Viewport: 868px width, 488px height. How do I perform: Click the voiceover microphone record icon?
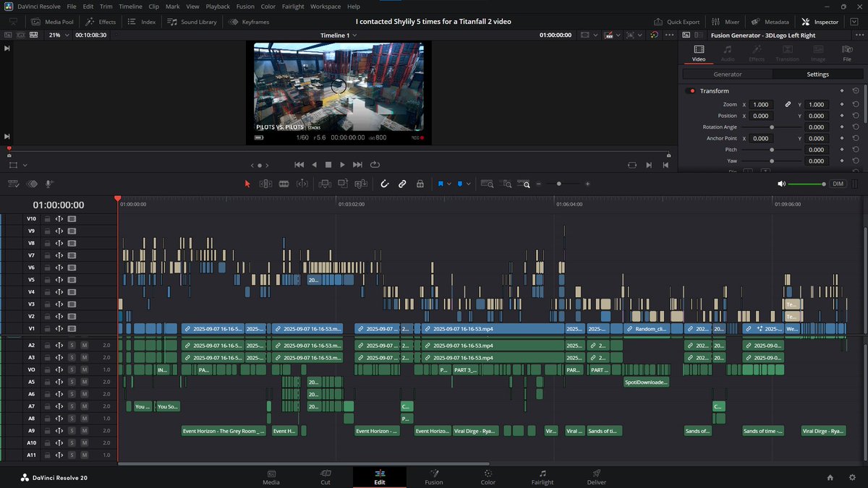(50, 184)
